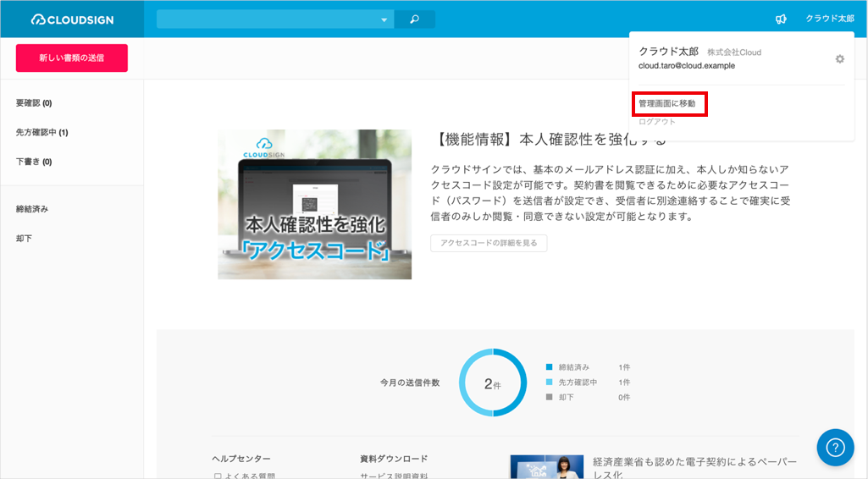Open 却下 documents list
Screen dimensions: 868x479
click(x=24, y=239)
